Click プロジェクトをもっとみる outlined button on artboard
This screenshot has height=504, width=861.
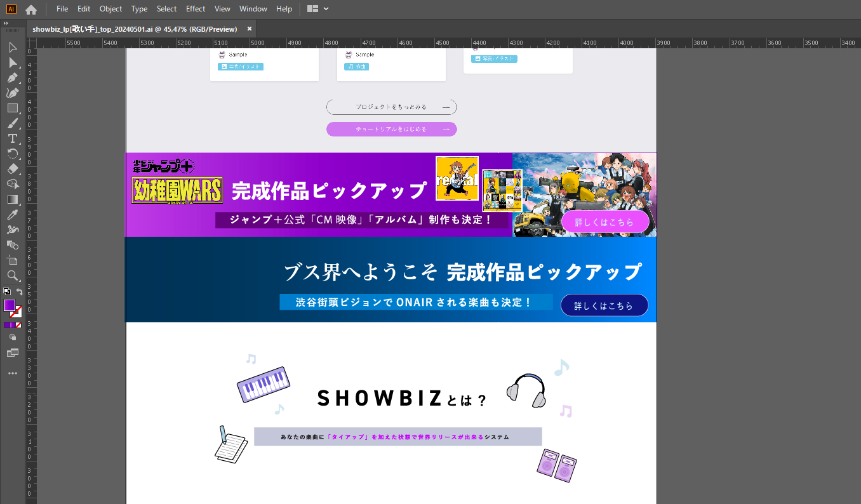pos(392,107)
